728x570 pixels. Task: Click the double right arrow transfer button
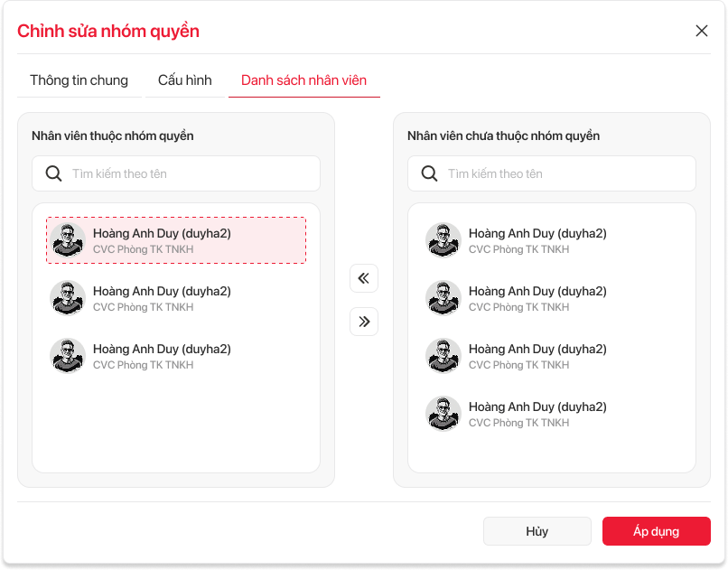(x=364, y=322)
